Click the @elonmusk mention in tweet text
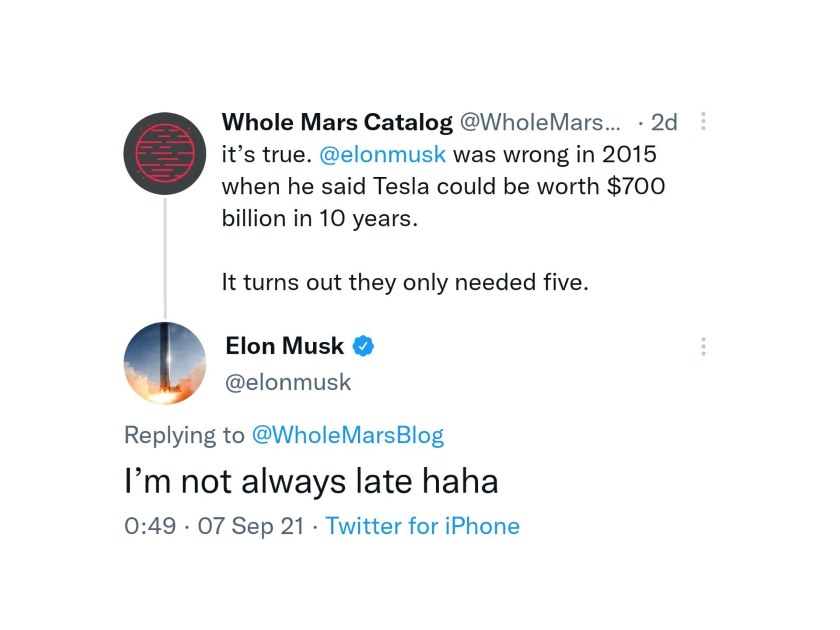840x630 pixels. coord(383,154)
